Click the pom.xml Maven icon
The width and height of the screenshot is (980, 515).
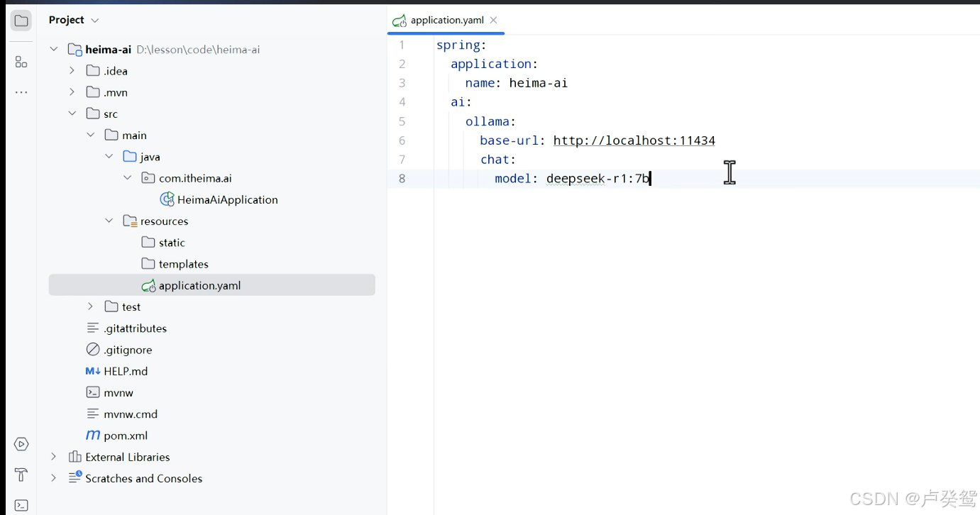pyautogui.click(x=93, y=436)
